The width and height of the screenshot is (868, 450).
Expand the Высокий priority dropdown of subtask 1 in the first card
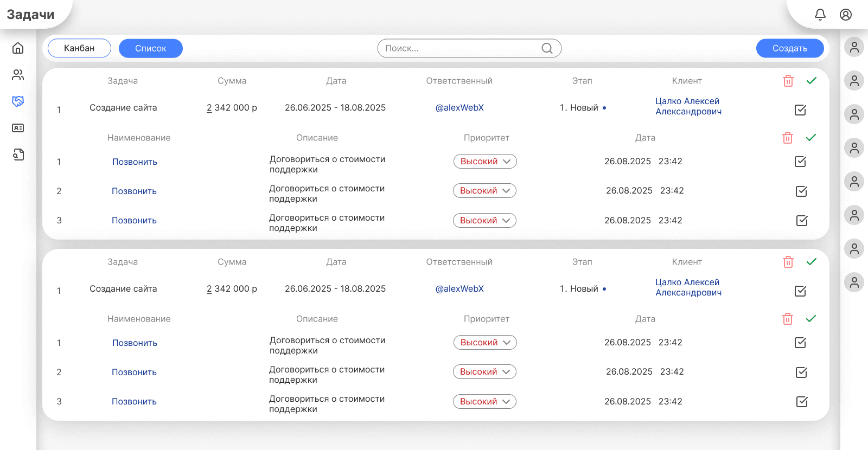[485, 162]
